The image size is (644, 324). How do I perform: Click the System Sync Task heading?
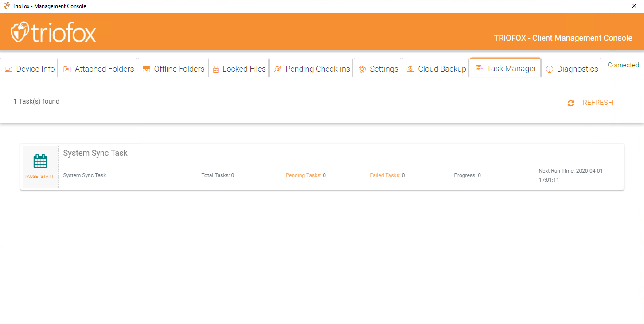pyautogui.click(x=95, y=153)
